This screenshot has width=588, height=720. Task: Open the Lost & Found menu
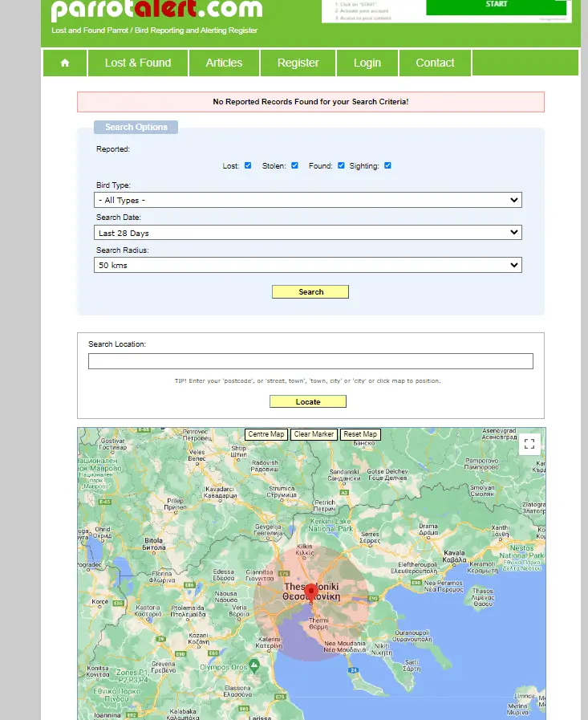click(138, 63)
